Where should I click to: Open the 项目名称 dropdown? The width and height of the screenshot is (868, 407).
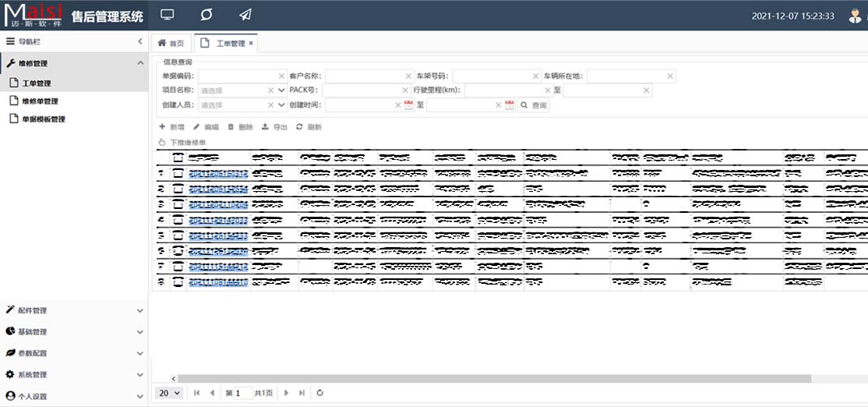click(242, 90)
